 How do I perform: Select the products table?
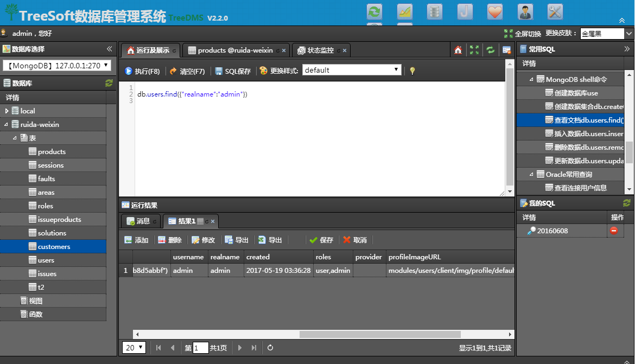(x=52, y=152)
